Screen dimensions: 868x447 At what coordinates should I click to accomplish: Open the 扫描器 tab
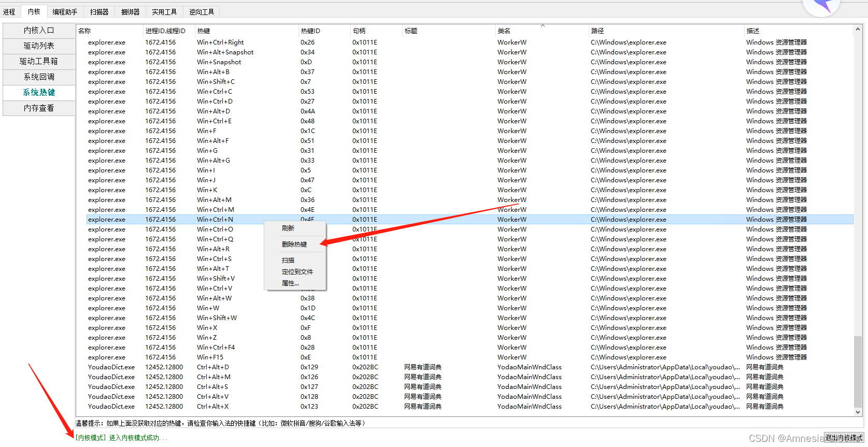tap(99, 11)
